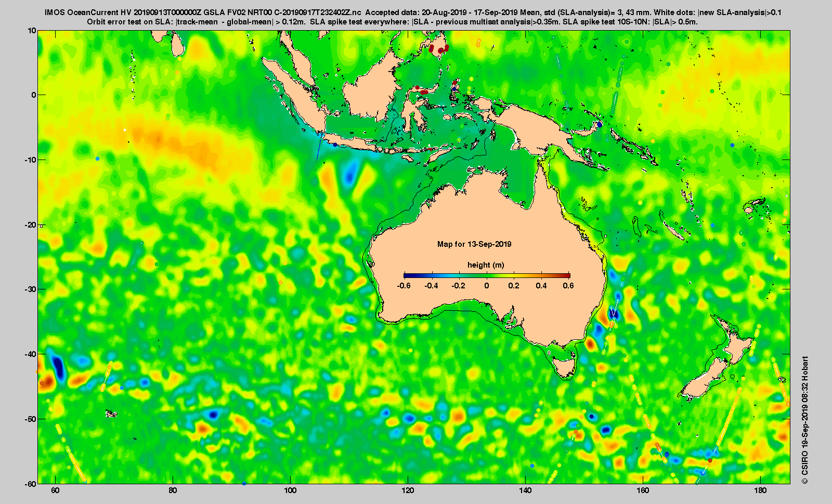This screenshot has height=504, width=832.
Task: Click the 'Map for 13-Sep-2019' label
Action: pyautogui.click(x=474, y=244)
